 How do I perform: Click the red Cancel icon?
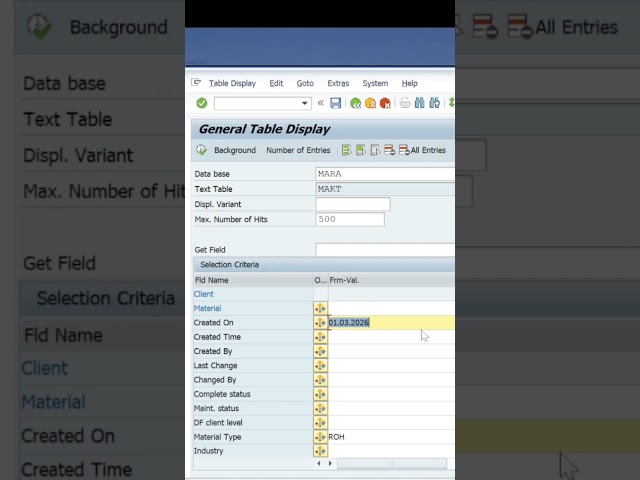point(385,103)
